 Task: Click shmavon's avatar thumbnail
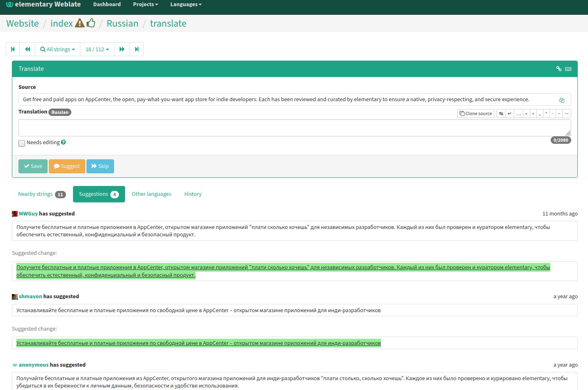point(15,297)
